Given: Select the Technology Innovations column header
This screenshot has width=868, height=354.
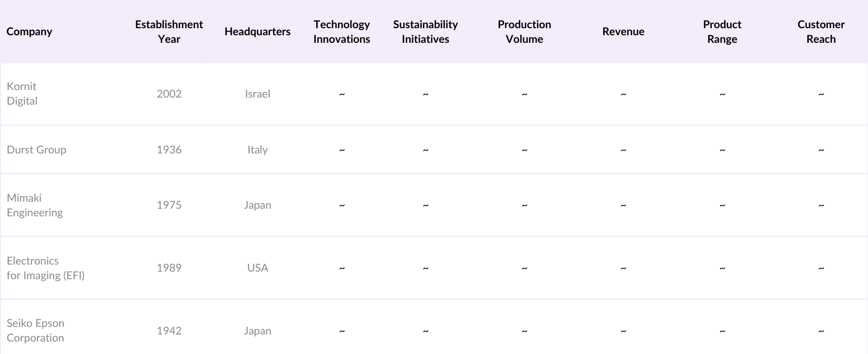Looking at the screenshot, I should tap(341, 31).
